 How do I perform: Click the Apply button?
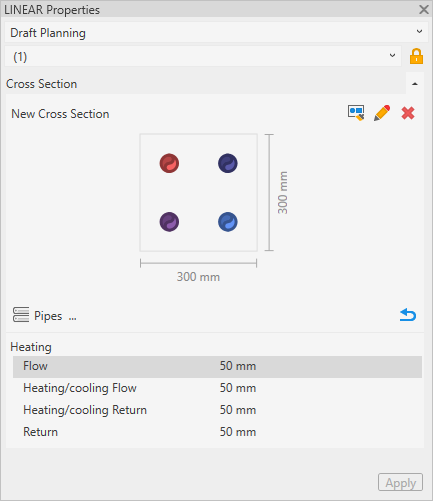(400, 482)
